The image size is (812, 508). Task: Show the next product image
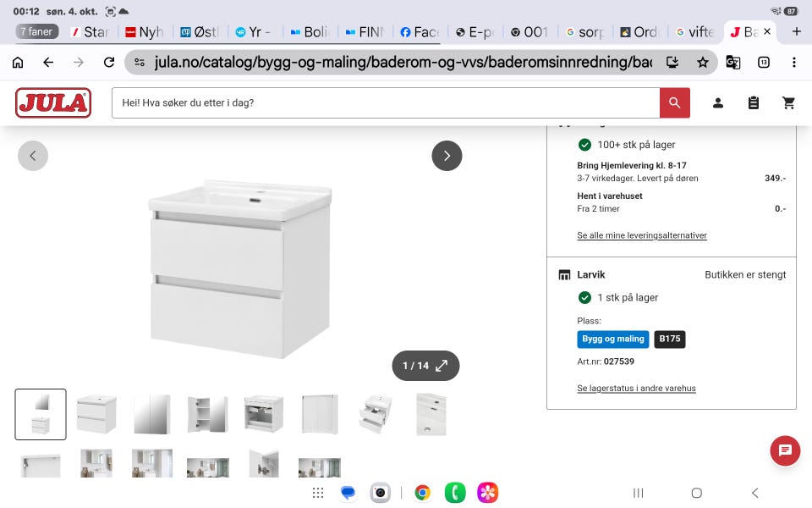447,156
